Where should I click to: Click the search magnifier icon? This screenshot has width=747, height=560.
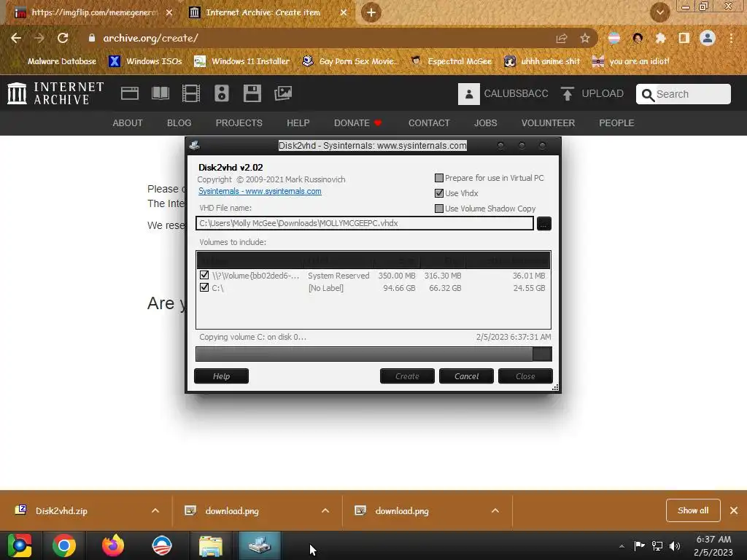[x=648, y=95]
